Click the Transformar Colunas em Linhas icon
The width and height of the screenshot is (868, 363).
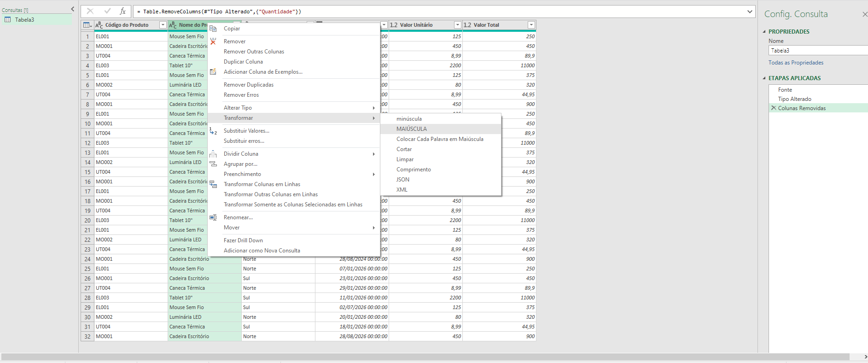point(213,184)
